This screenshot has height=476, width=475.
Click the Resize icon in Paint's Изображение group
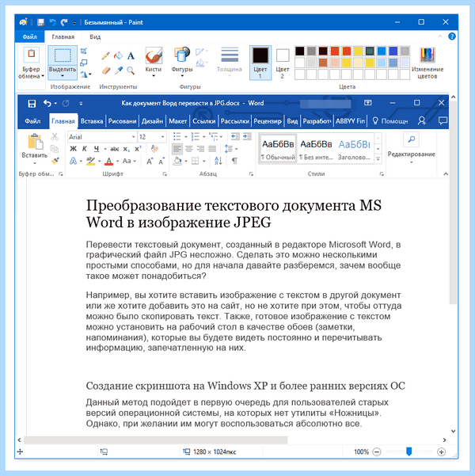pos(84,63)
